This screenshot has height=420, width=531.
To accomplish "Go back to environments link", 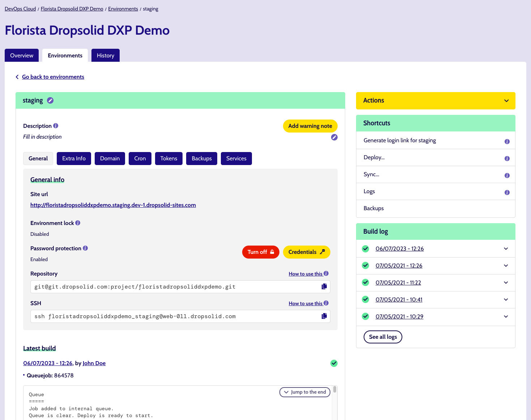I will [53, 77].
